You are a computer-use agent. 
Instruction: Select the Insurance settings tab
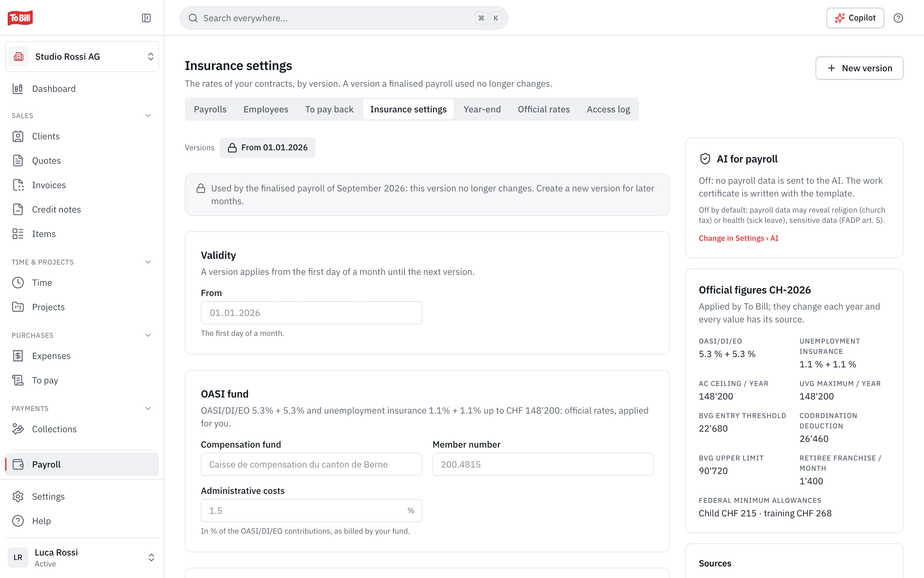click(x=408, y=109)
